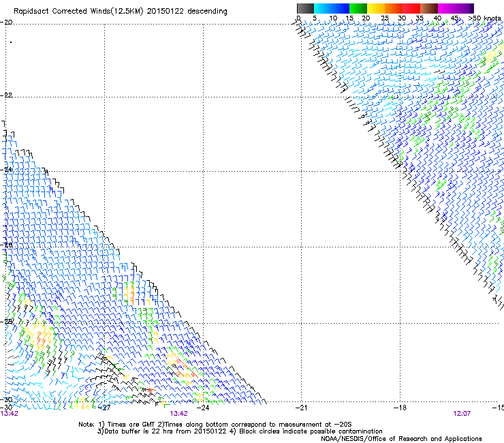This screenshot has width=504, height=443.
Task: Select the '-18' longitude axis label
Action: [400, 408]
